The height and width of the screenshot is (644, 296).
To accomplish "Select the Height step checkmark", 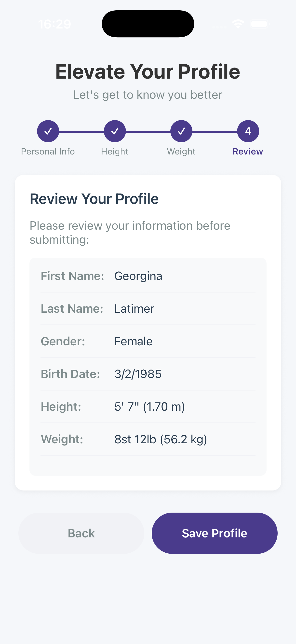I will pyautogui.click(x=115, y=131).
